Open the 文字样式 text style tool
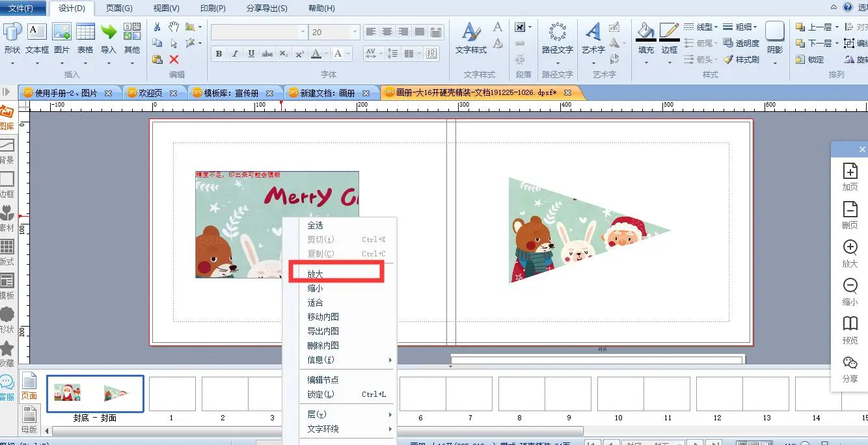Screen dimensions: 868x445 pyautogui.click(x=471, y=38)
